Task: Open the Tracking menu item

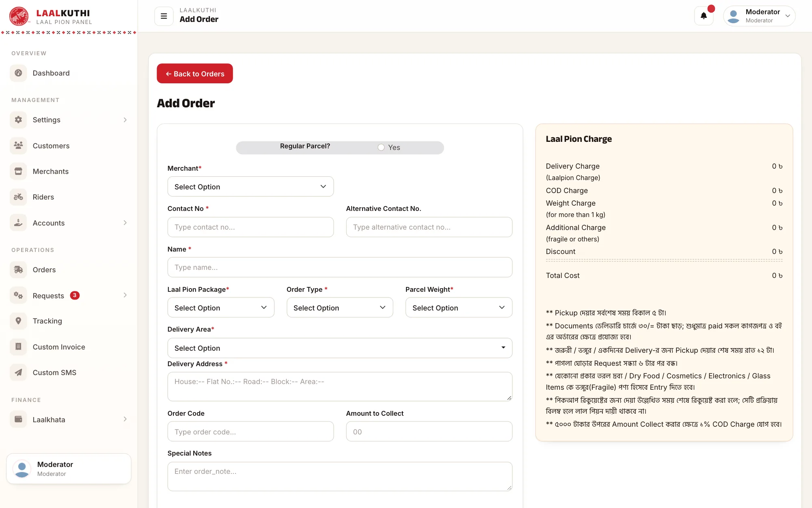Action: click(x=69, y=321)
